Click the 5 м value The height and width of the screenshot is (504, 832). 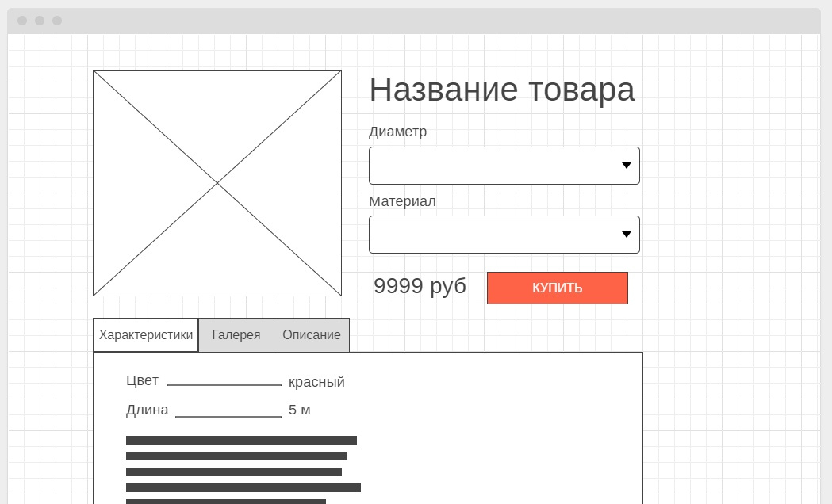click(x=299, y=410)
